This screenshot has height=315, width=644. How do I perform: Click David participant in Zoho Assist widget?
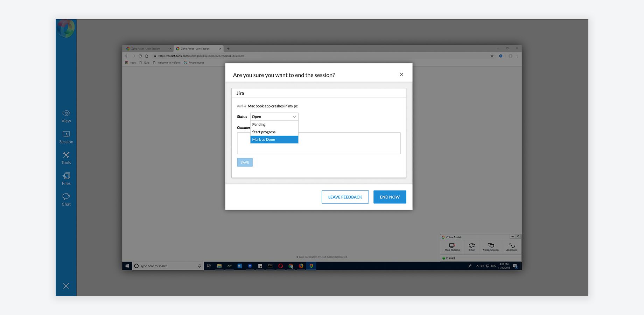point(450,258)
